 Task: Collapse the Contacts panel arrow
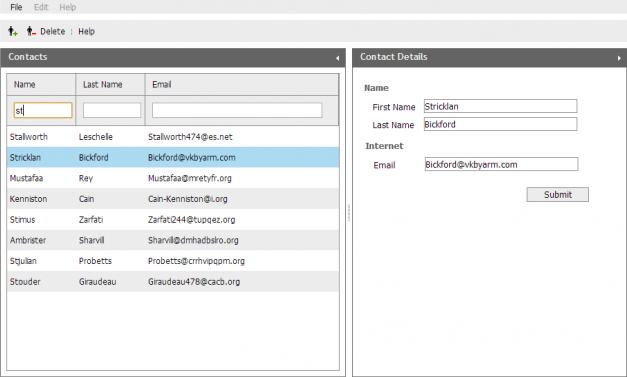click(x=337, y=58)
